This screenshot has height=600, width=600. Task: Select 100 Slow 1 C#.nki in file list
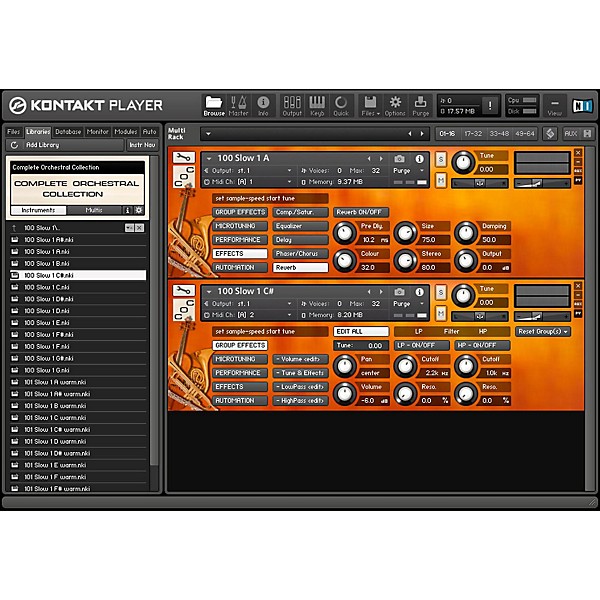78,275
